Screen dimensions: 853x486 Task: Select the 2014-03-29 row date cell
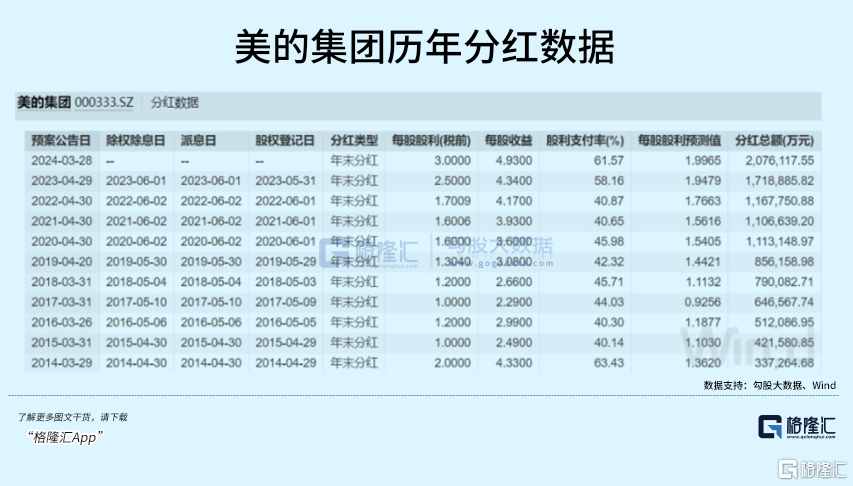point(61,362)
